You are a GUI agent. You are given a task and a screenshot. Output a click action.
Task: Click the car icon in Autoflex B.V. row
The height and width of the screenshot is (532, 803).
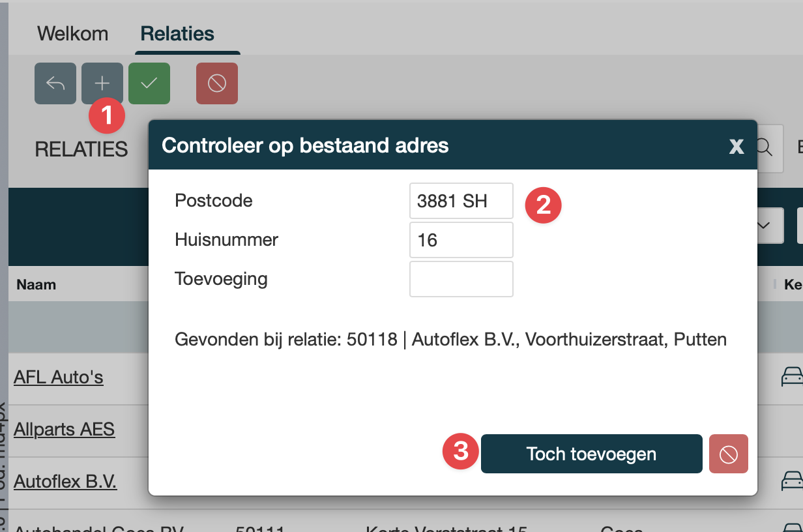792,482
